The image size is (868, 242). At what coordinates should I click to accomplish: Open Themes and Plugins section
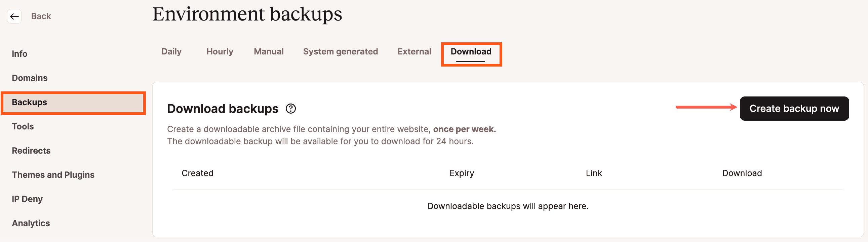53,175
